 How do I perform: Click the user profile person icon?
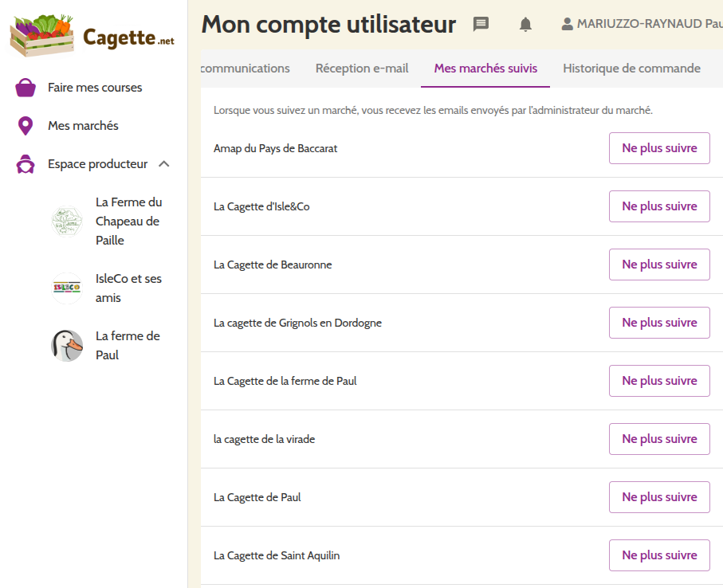click(567, 24)
